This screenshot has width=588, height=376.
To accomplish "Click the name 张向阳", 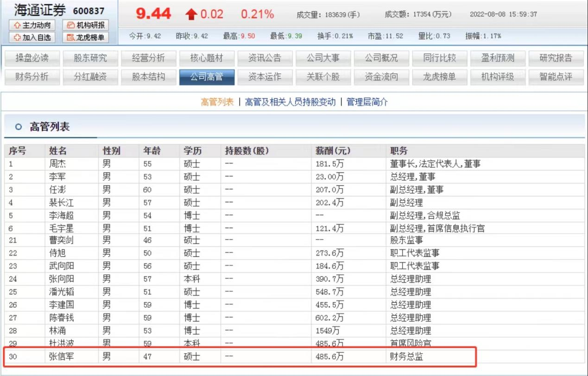I will 61,279.
